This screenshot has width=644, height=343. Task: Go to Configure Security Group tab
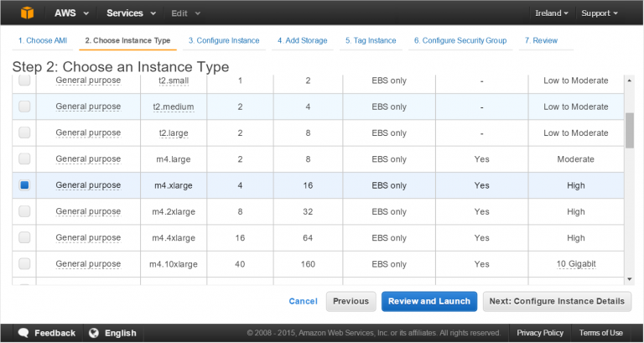[460, 40]
